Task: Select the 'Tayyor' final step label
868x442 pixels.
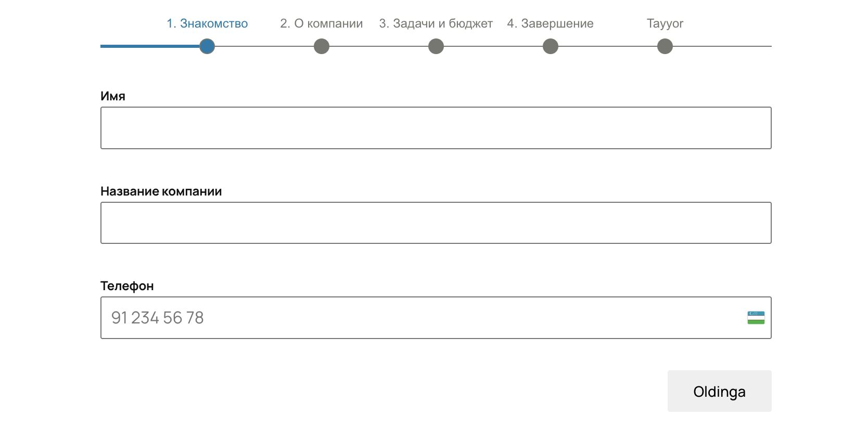Action: coord(665,23)
